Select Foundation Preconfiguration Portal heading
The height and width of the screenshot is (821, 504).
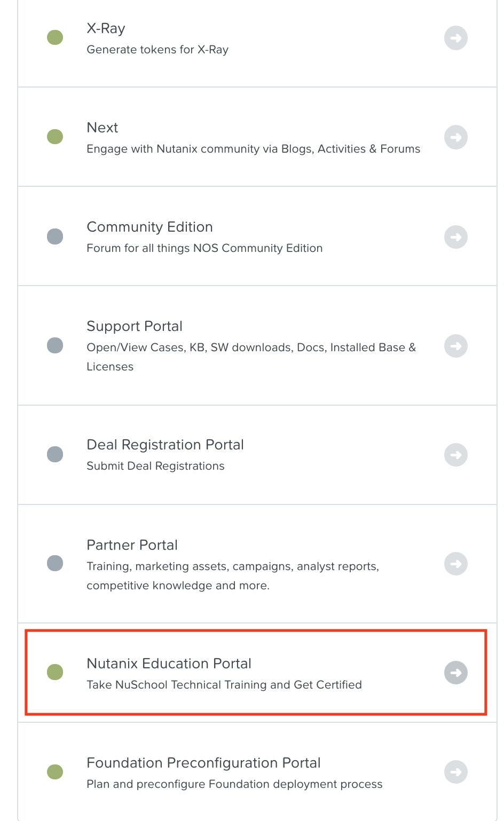click(203, 763)
